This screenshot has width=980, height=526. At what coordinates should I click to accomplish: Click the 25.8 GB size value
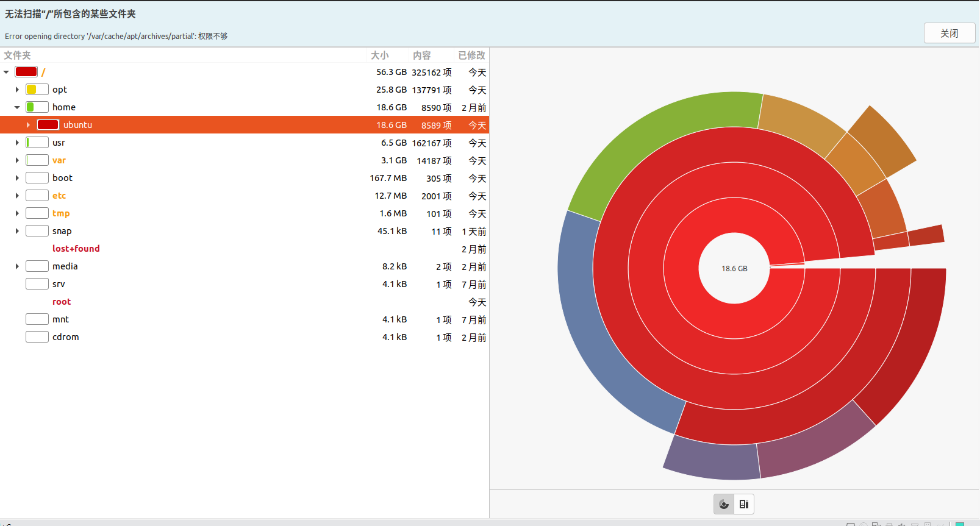(x=392, y=90)
